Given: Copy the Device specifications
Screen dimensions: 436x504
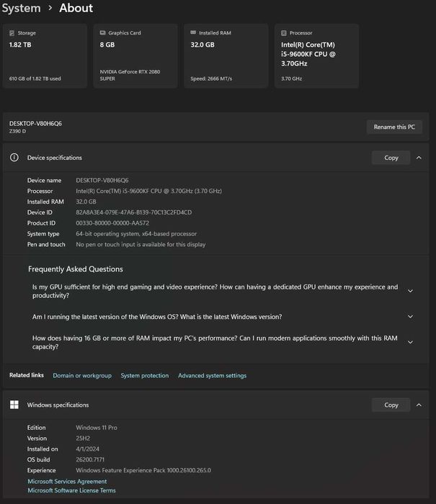Looking at the screenshot, I should pos(391,158).
